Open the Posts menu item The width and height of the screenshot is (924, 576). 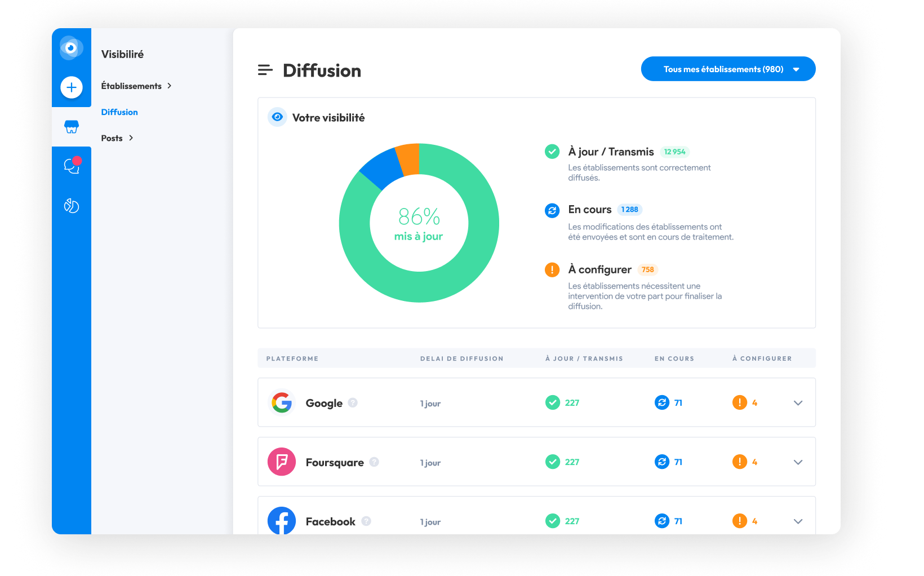pyautogui.click(x=112, y=138)
